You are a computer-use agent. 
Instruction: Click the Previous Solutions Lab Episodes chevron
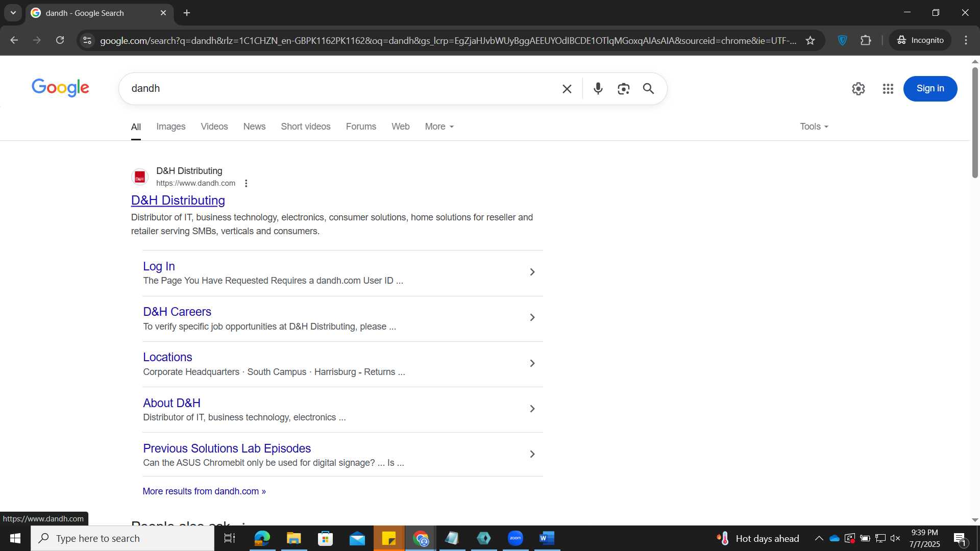532,454
